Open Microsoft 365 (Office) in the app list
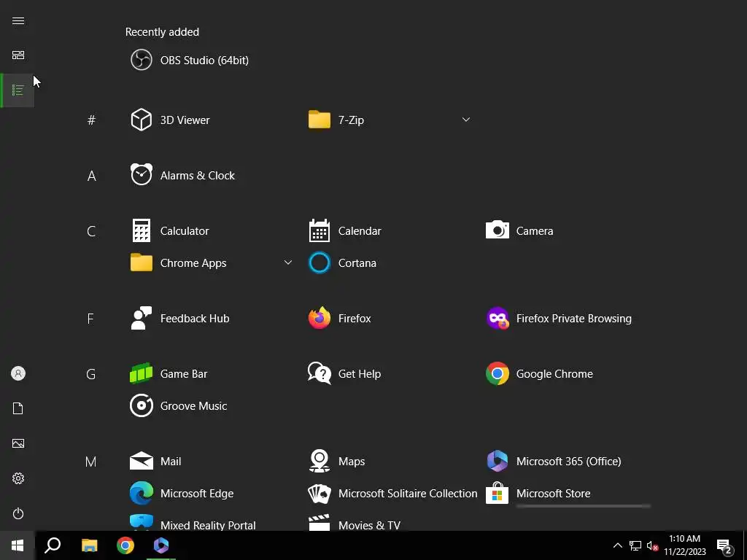The image size is (747, 560). coord(554,461)
